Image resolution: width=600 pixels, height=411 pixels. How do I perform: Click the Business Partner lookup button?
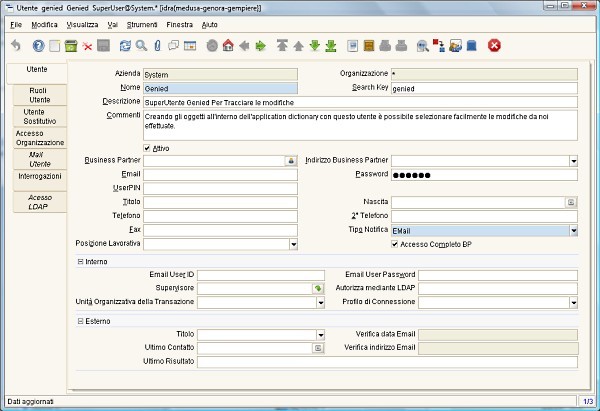coord(291,160)
